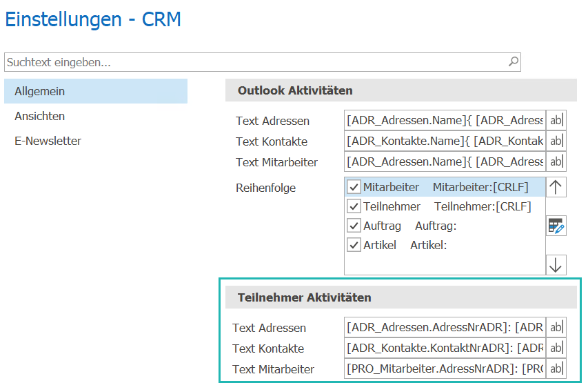Uncheck the Mitarbeiter checkbox in Reihenfolge
This screenshot has width=588, height=383.
354,187
